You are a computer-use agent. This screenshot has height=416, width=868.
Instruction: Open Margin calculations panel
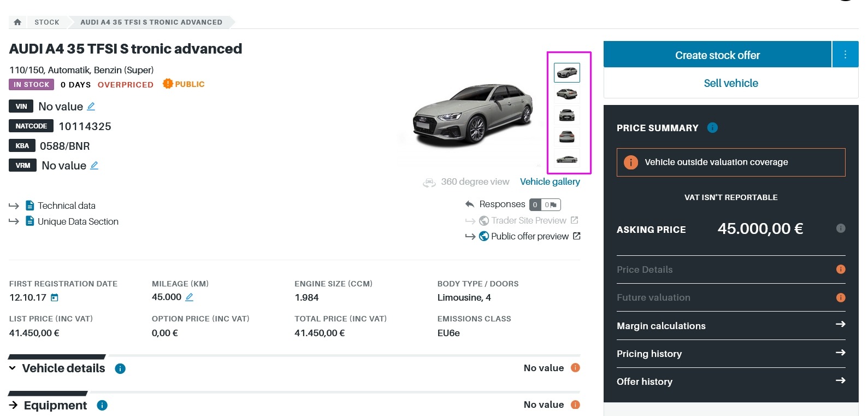point(731,325)
